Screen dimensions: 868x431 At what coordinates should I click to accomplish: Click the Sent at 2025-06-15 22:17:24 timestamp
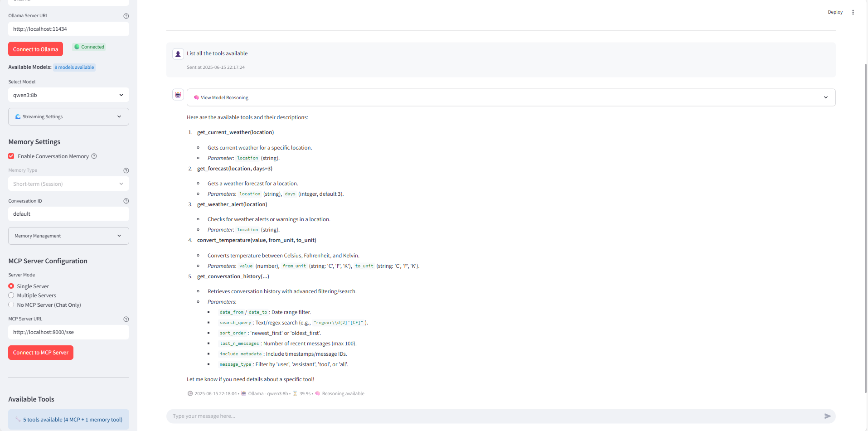pos(216,68)
